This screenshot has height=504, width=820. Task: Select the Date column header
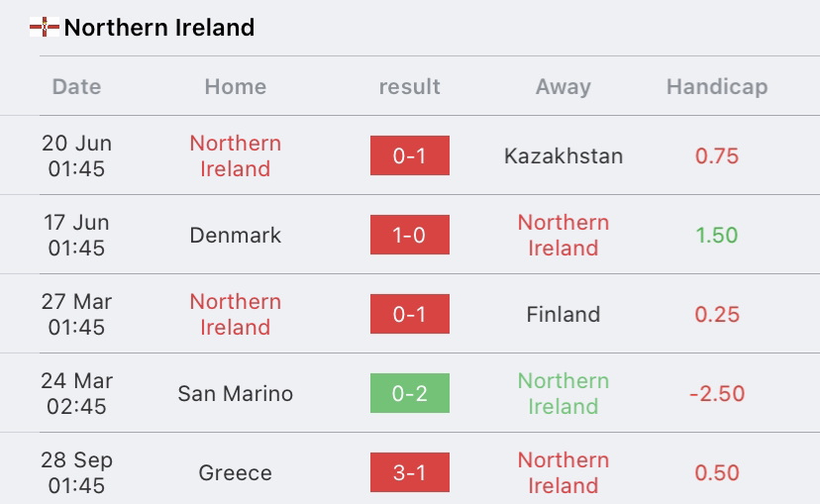76,86
